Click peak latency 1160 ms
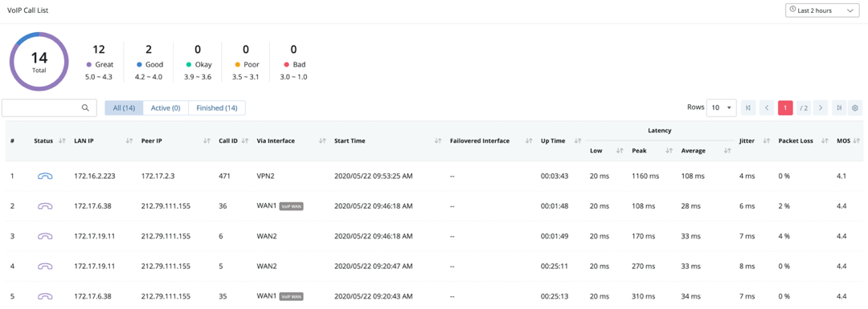This screenshot has width=868, height=309. (645, 177)
